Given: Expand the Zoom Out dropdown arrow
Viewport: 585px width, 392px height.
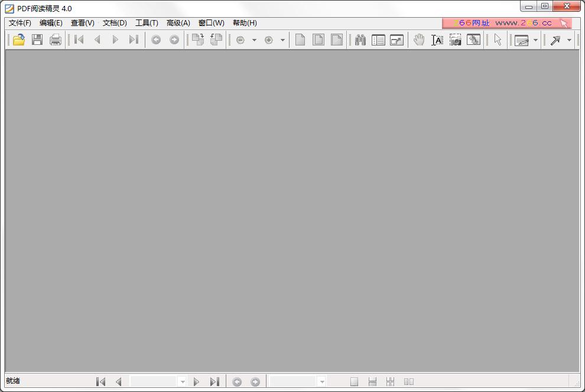Looking at the screenshot, I should (254, 40).
